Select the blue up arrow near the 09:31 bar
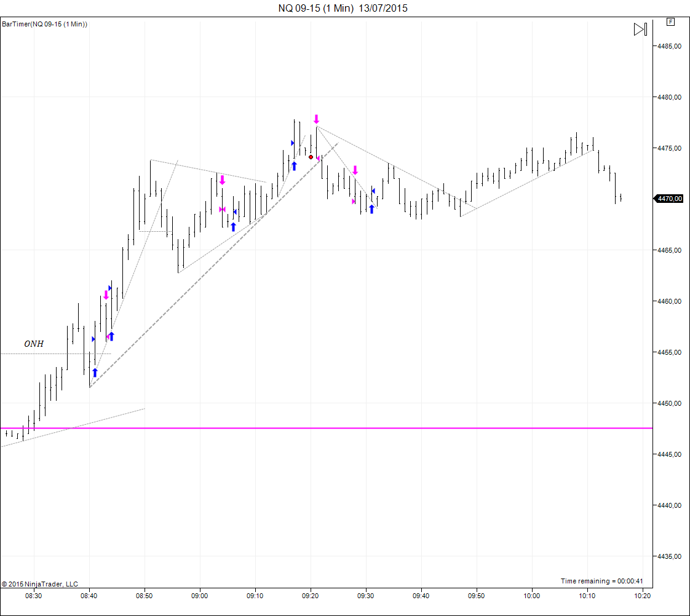690x616 pixels. point(371,209)
